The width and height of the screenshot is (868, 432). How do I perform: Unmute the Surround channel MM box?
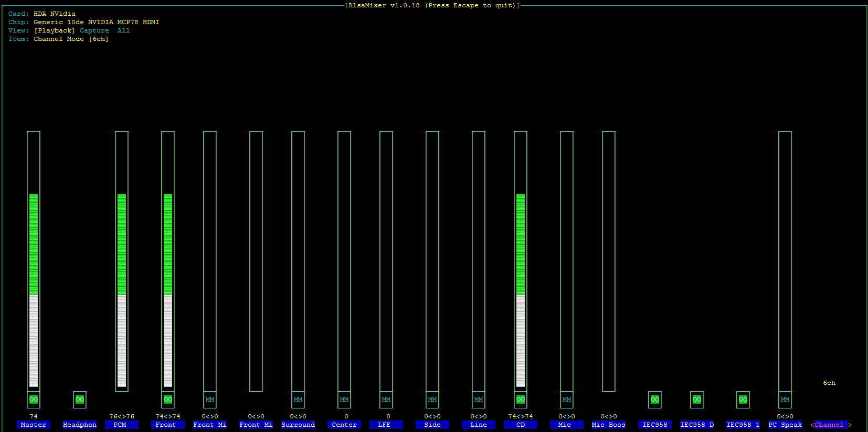coord(298,399)
